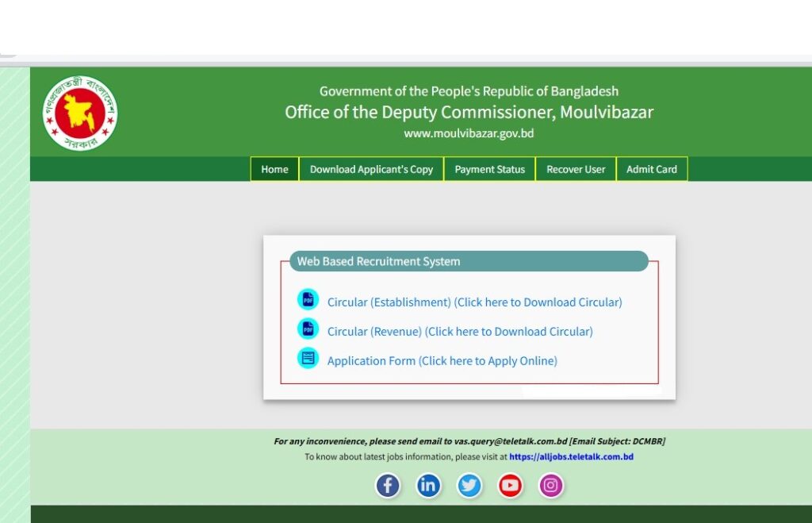Click the Web Based Recruitment System header
The width and height of the screenshot is (812, 523).
(378, 261)
